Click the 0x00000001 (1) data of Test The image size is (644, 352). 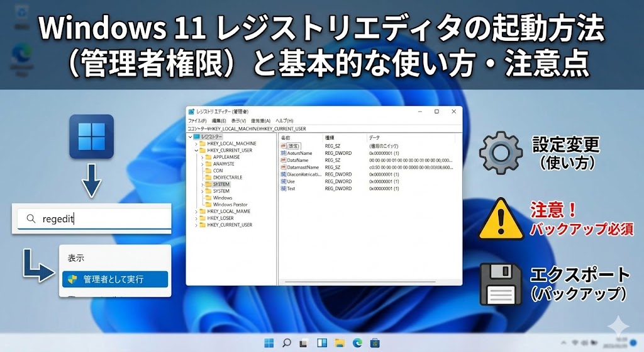point(384,188)
